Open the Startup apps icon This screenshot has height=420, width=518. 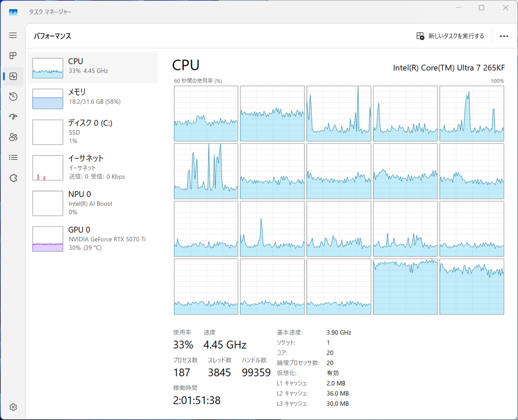(13, 117)
